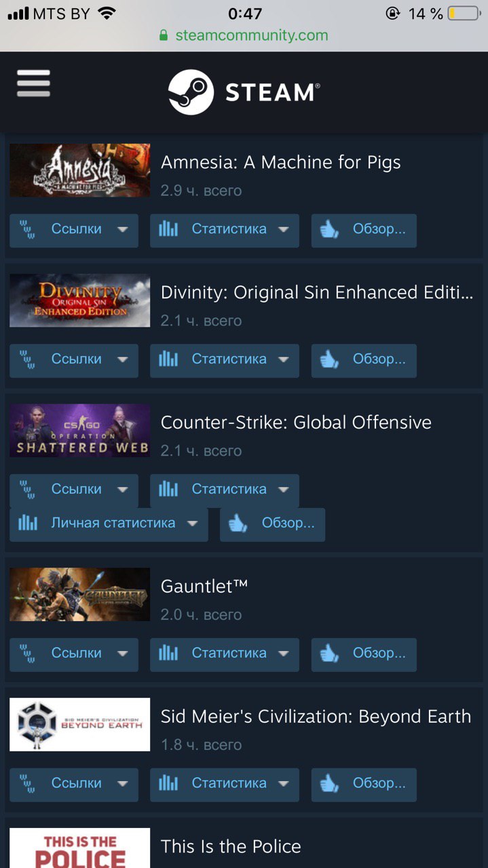Viewport: 488px width, 868px height.
Task: Expand Ссылки dropdown for Sid Meier's Civilization
Action: pos(122,784)
